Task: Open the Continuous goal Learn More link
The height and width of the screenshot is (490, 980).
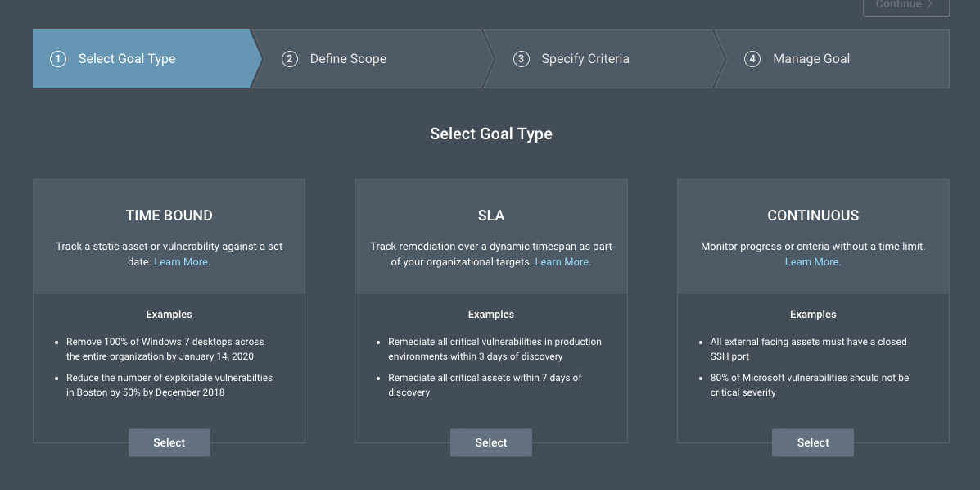Action: pos(813,262)
